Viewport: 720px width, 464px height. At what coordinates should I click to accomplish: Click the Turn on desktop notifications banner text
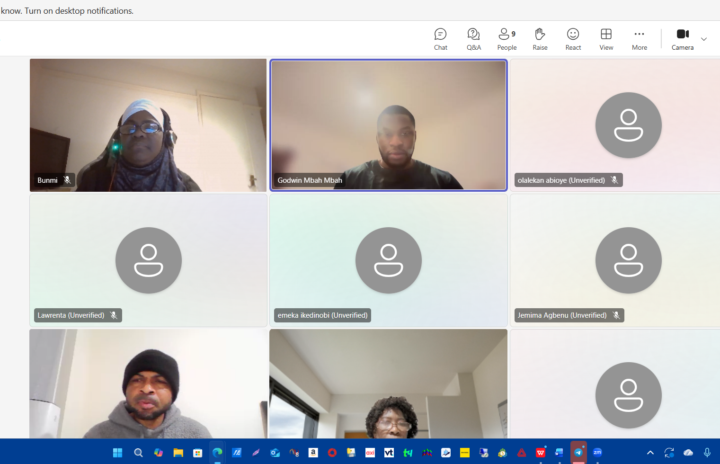click(x=79, y=11)
